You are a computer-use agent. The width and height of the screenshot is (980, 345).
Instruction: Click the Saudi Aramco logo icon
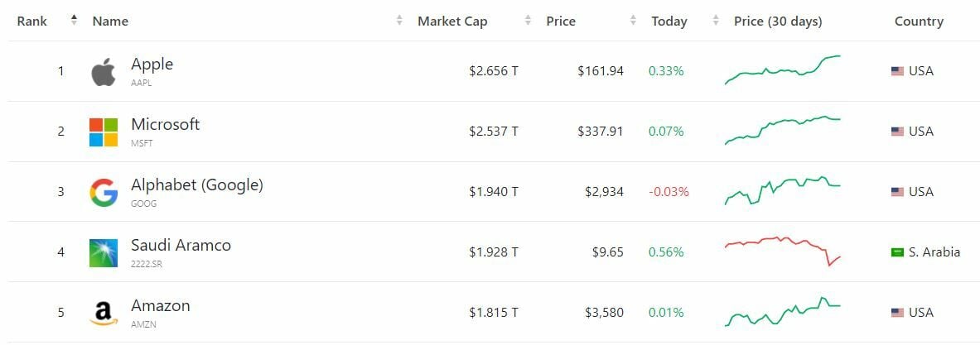point(104,253)
